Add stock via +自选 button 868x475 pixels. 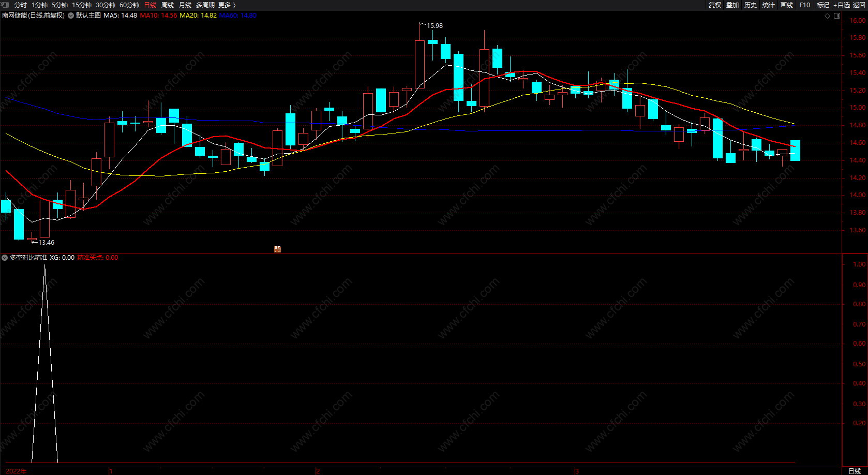point(842,5)
